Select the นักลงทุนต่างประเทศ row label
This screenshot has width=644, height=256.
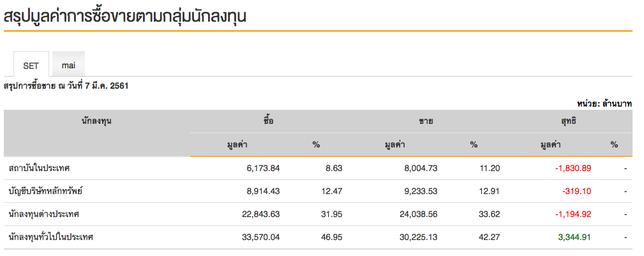44,214
